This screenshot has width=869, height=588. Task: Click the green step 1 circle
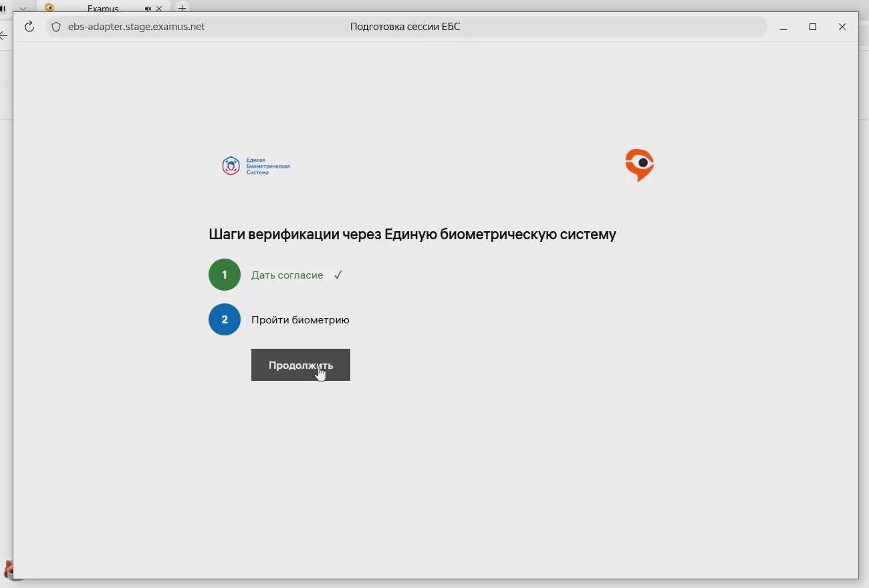pyautogui.click(x=224, y=275)
